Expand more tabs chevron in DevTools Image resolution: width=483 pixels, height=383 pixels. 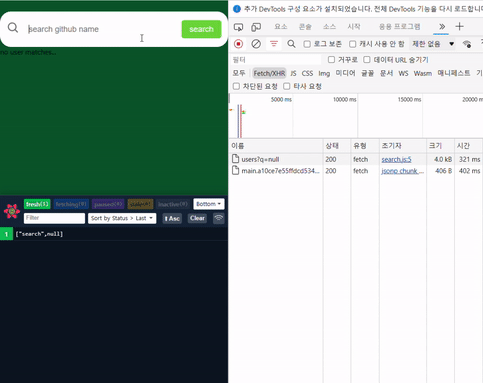pyautogui.click(x=442, y=26)
